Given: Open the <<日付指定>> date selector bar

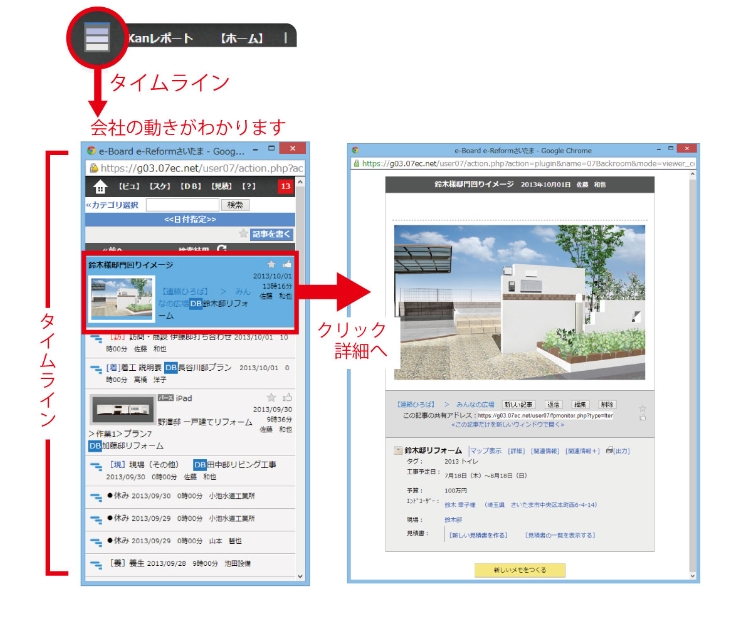Looking at the screenshot, I should 189,219.
